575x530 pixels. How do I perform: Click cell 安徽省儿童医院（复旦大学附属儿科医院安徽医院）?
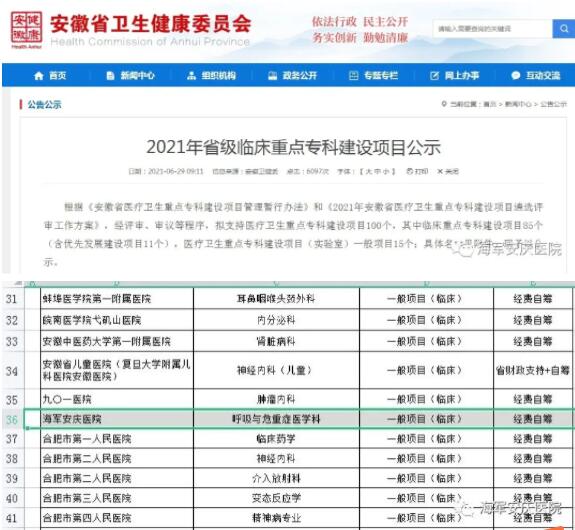117,370
